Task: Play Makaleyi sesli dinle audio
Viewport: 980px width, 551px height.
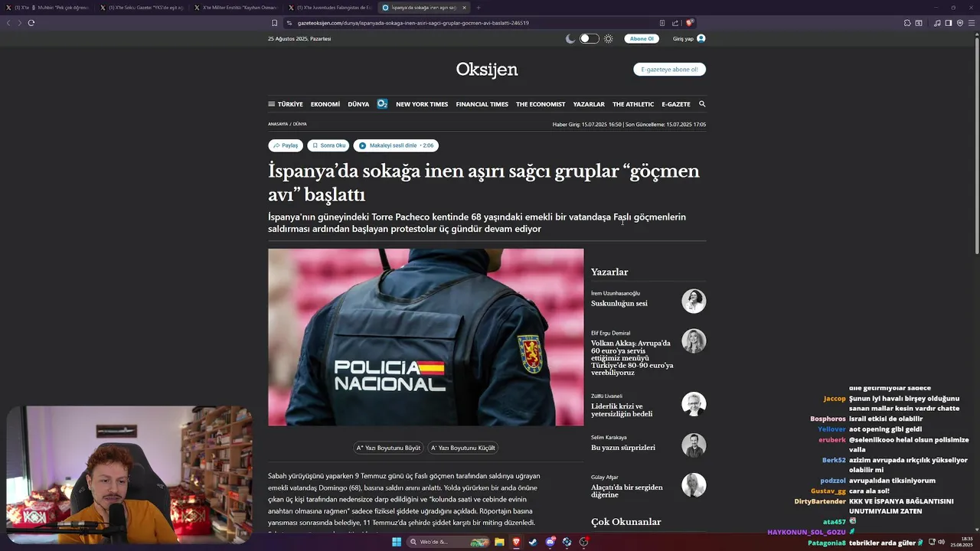Action: click(x=396, y=145)
